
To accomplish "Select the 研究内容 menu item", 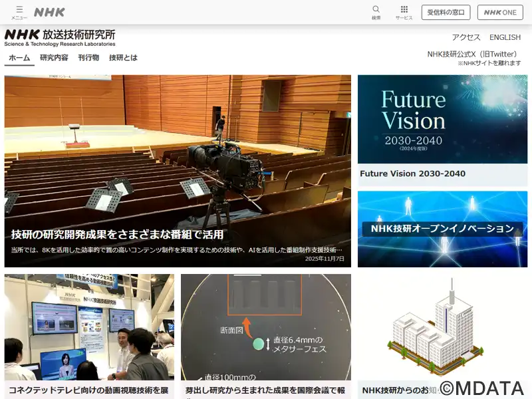I will [x=54, y=58].
